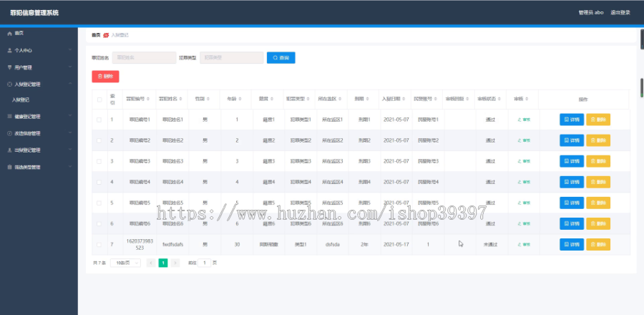Click the 管理员 abo account label
644x315 pixels.
point(591,13)
